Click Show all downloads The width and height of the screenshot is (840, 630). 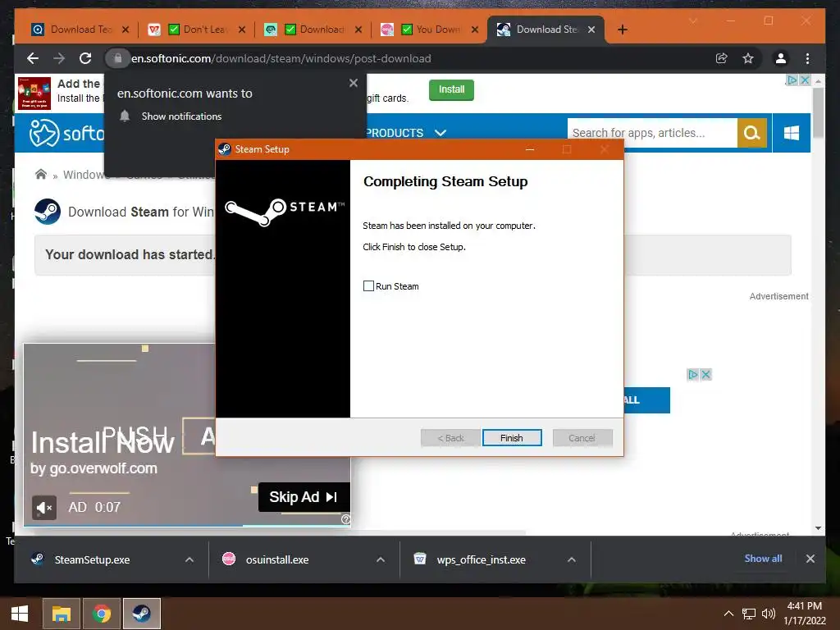click(763, 558)
